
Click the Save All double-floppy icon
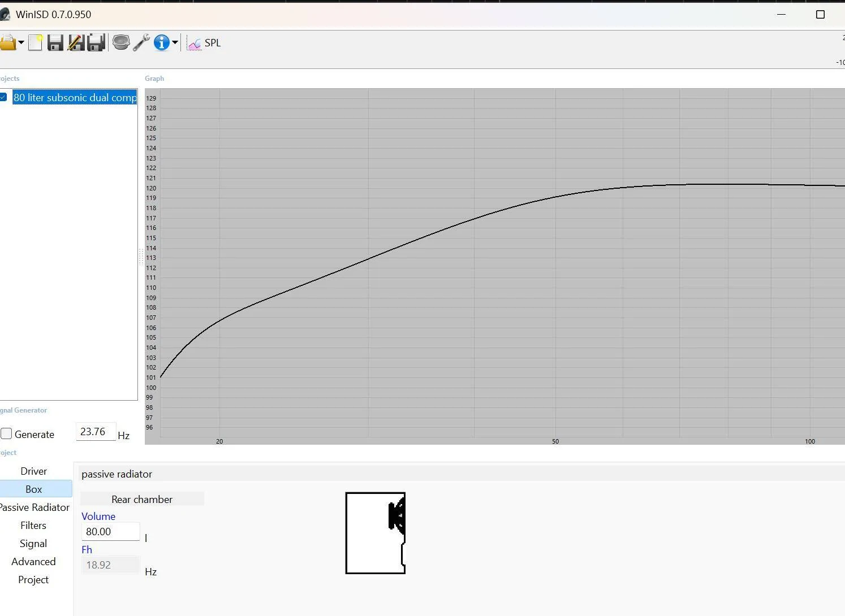(96, 42)
